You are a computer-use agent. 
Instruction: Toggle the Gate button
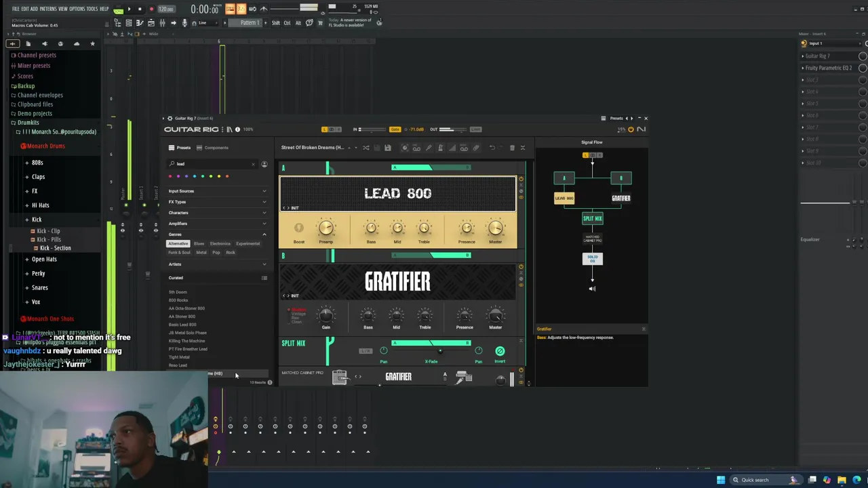(x=395, y=129)
